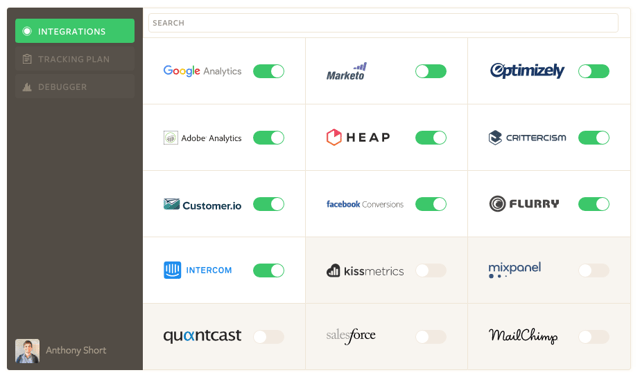Enable the Quantcast toggle
Screen dimensions: 640x377
(269, 337)
